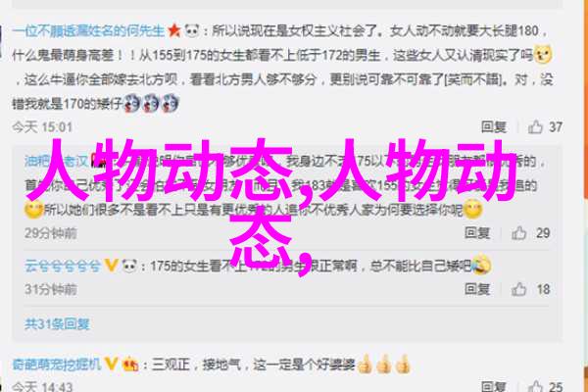The image size is (588, 392).
Task: Click 回复 on the 29分钟前 reply
Action: pos(477,233)
